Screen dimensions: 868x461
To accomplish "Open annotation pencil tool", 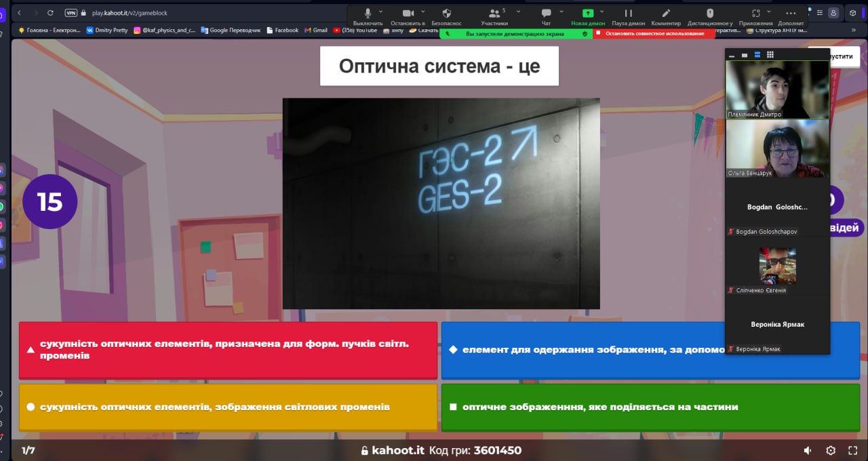I will click(x=666, y=14).
